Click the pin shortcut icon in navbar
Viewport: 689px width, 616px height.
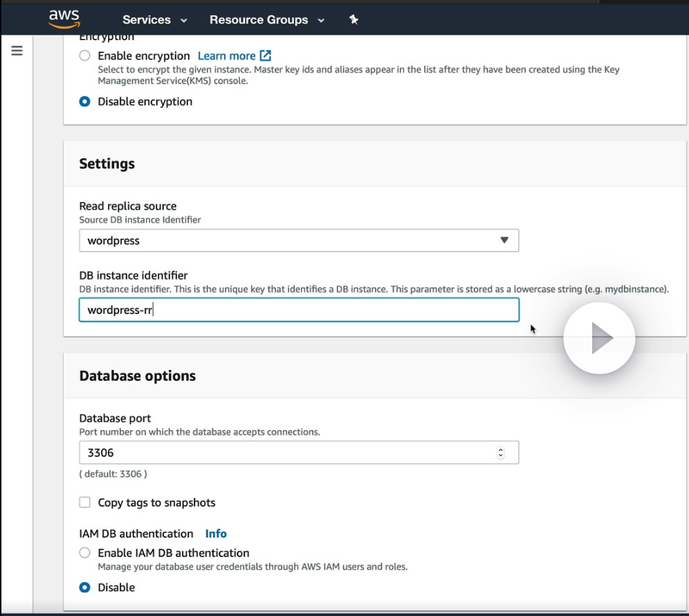(353, 19)
